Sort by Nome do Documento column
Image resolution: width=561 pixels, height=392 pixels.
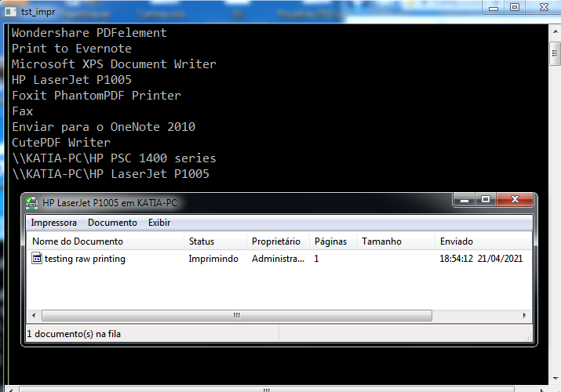coord(106,241)
